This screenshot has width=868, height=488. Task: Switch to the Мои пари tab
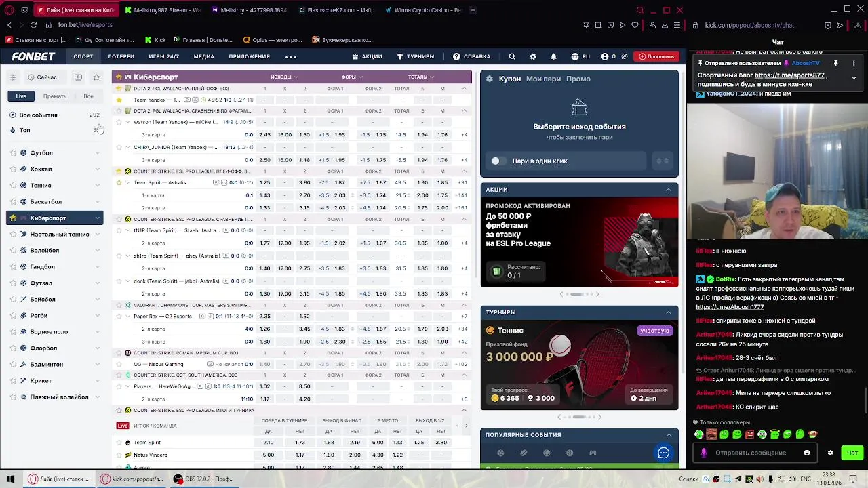click(x=543, y=79)
